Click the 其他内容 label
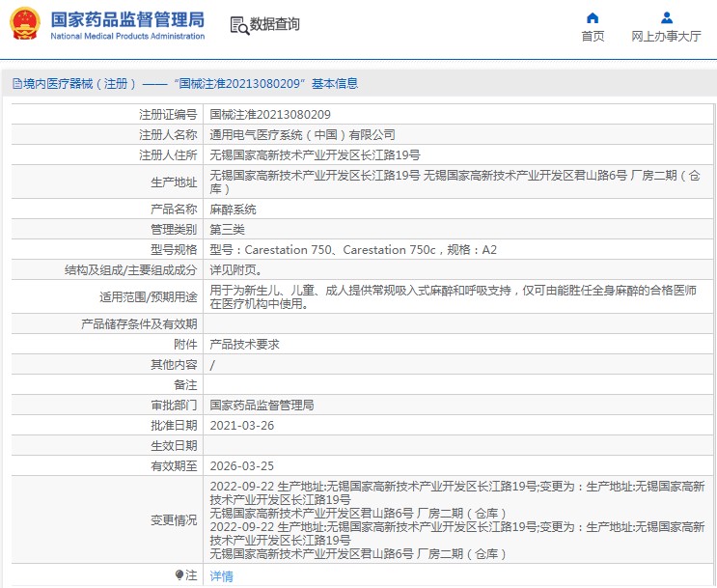The height and width of the screenshot is (588, 717). [174, 365]
